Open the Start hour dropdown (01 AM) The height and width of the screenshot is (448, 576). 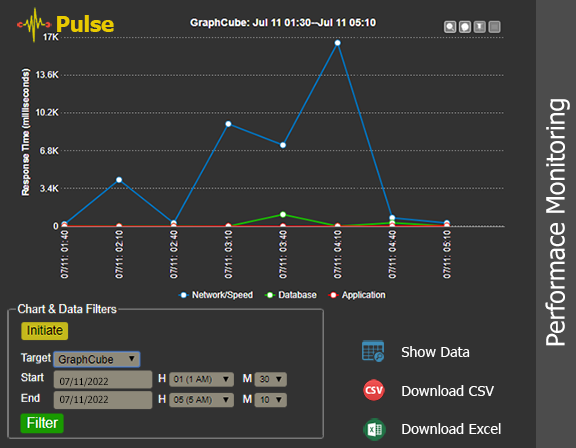[201, 379]
